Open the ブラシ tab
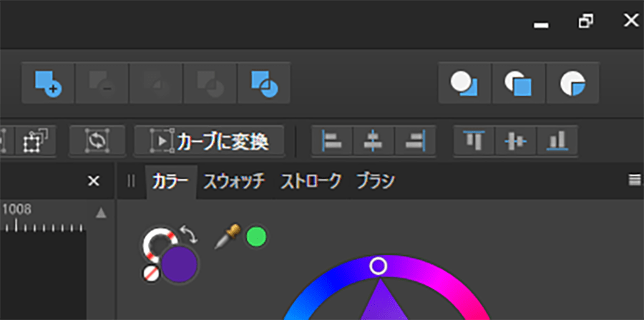This screenshot has width=644, height=320. (376, 181)
